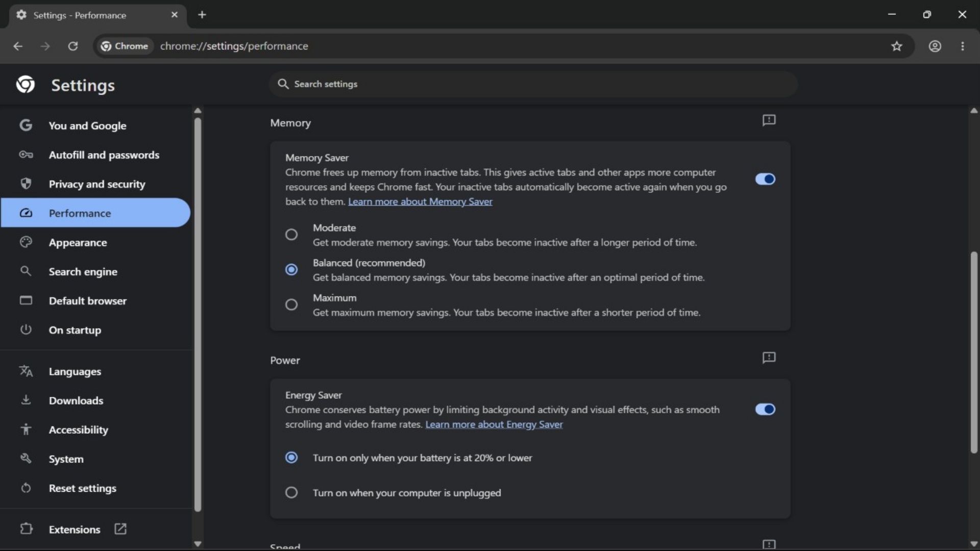Close the Settings - Performance tab

click(x=175, y=15)
